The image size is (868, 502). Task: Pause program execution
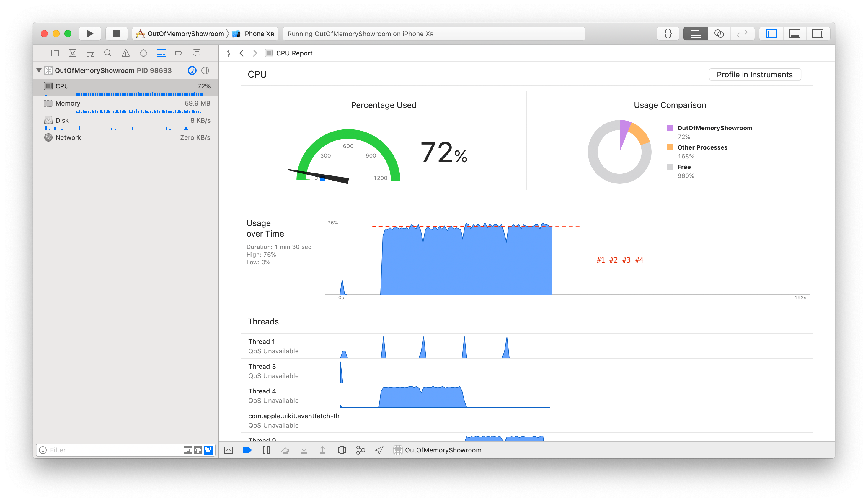pos(266,450)
